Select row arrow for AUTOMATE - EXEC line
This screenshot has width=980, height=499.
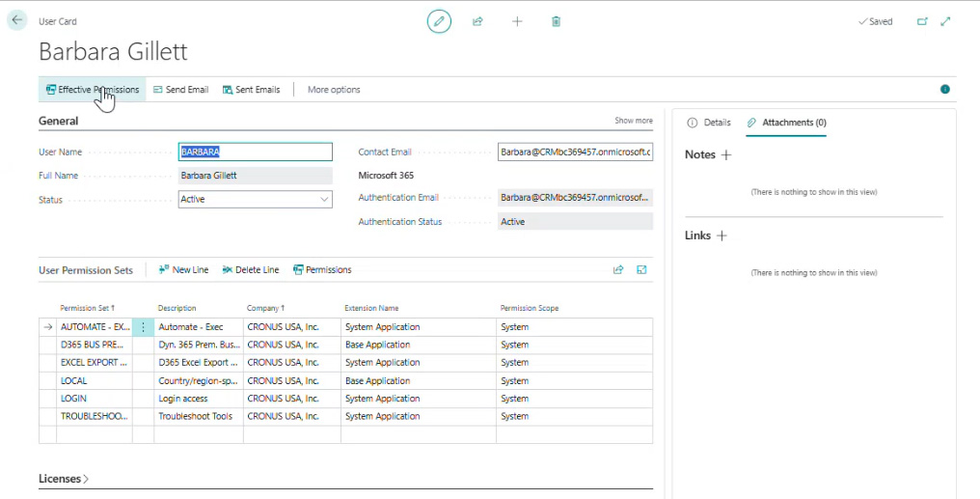[x=47, y=327]
